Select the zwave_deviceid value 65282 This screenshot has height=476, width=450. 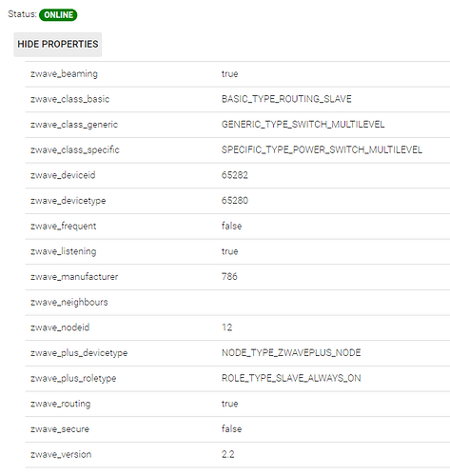coord(235,175)
